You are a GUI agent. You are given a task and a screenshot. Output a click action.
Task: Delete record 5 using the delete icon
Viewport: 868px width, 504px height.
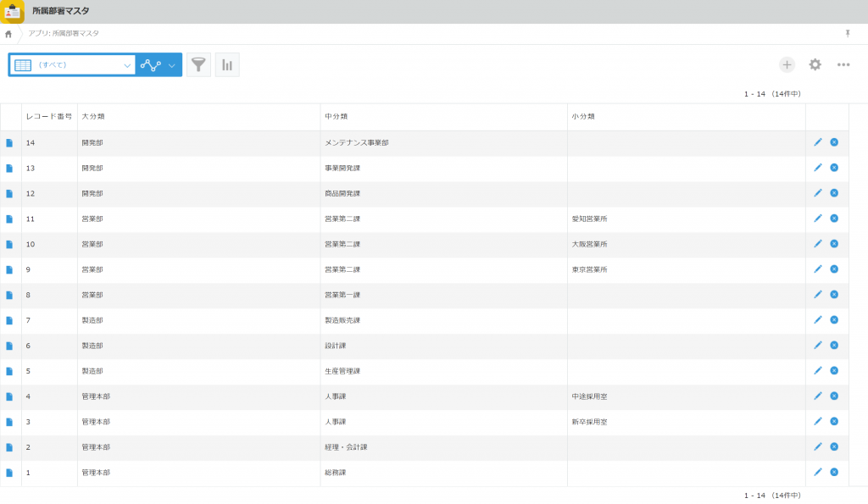[834, 370]
